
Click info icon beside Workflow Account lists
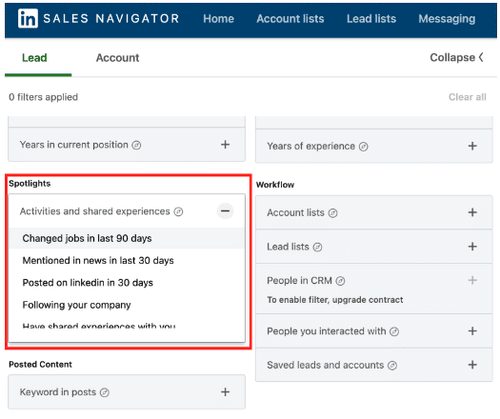click(333, 213)
